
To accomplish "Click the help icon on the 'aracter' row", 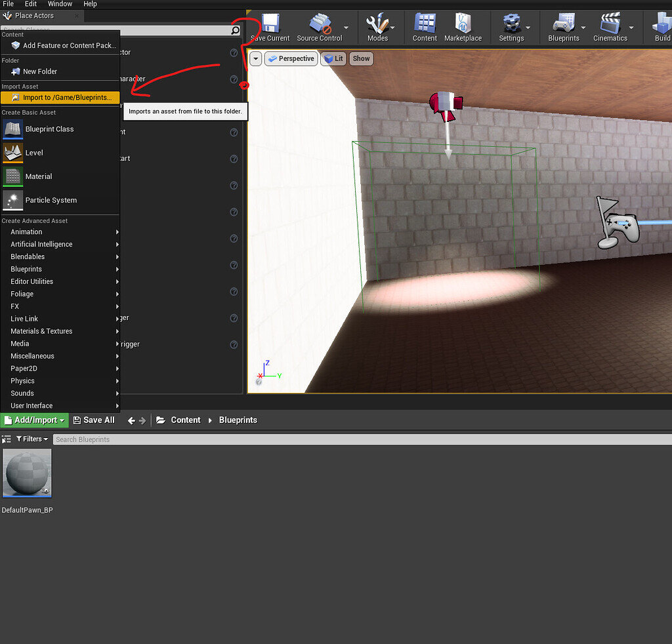I will pos(234,79).
